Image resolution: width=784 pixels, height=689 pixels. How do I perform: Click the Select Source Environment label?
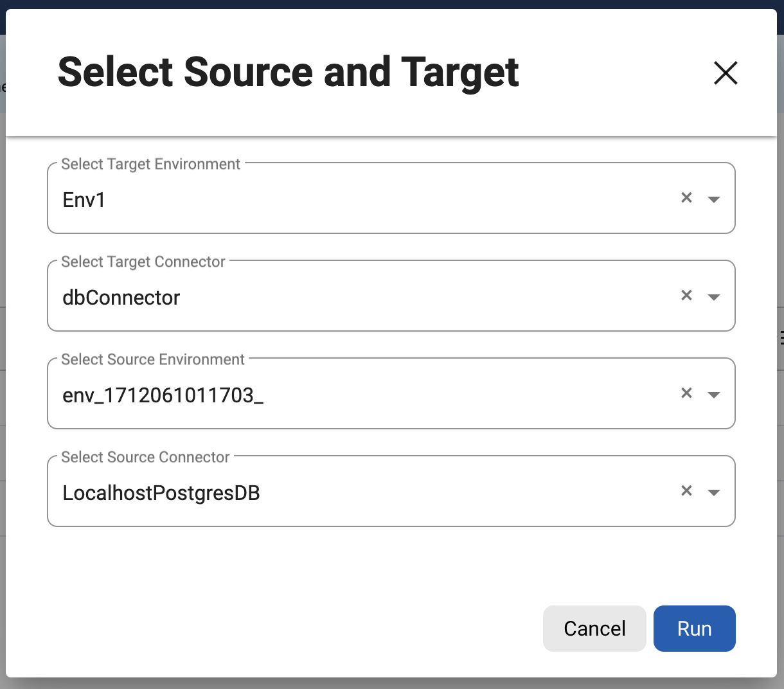153,360
